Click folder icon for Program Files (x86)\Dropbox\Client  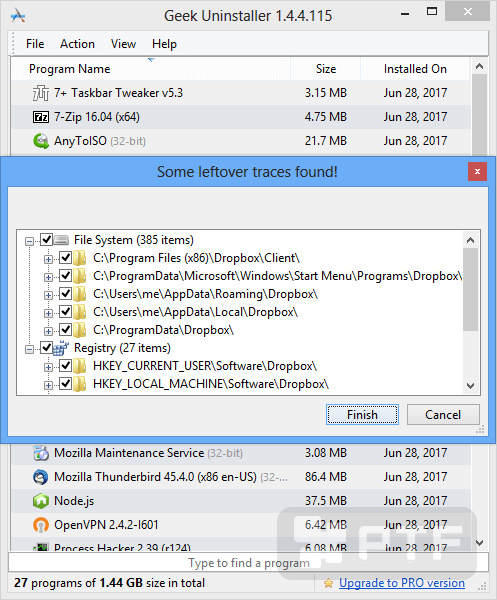[79, 258]
